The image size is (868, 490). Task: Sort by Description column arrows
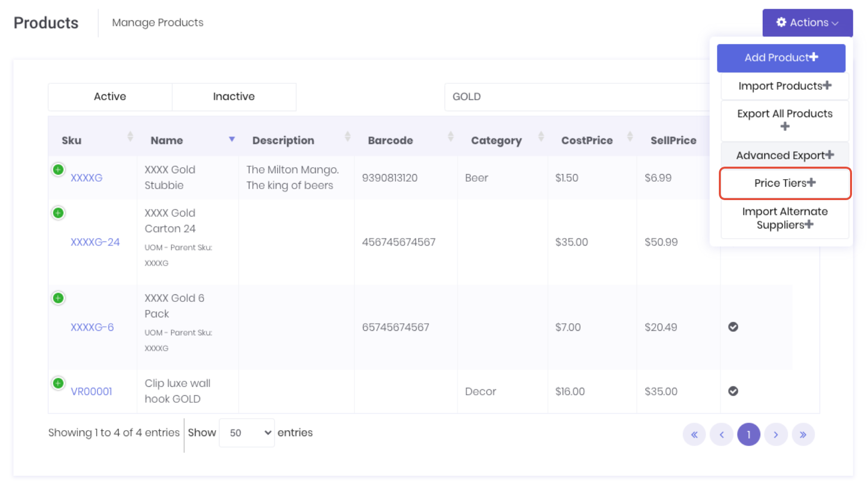[x=348, y=136]
